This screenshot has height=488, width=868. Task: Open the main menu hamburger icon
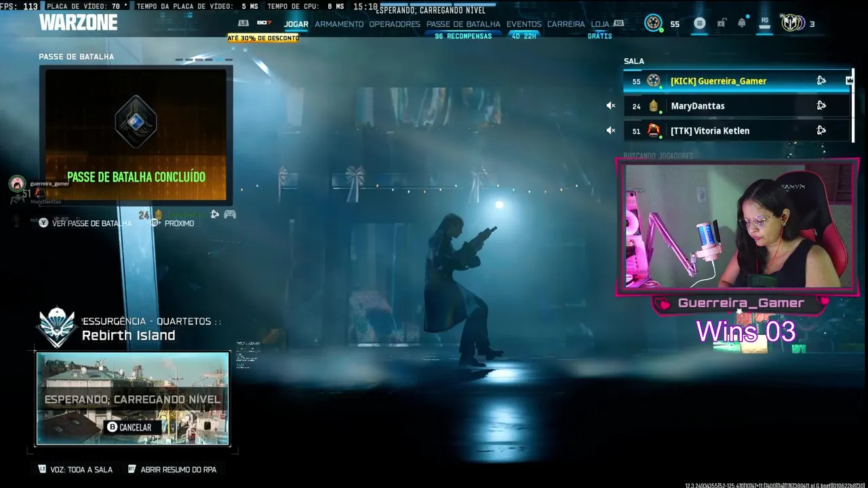(x=700, y=23)
